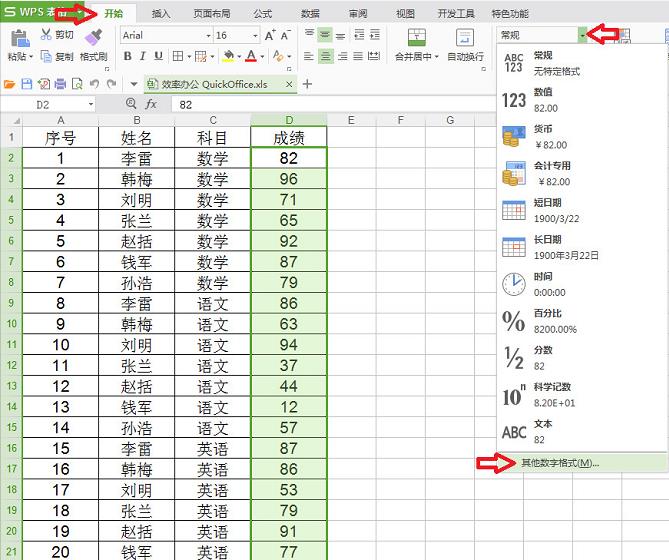The height and width of the screenshot is (560, 669).
Task: Expand the fill color dropdown arrow
Action: pos(239,56)
